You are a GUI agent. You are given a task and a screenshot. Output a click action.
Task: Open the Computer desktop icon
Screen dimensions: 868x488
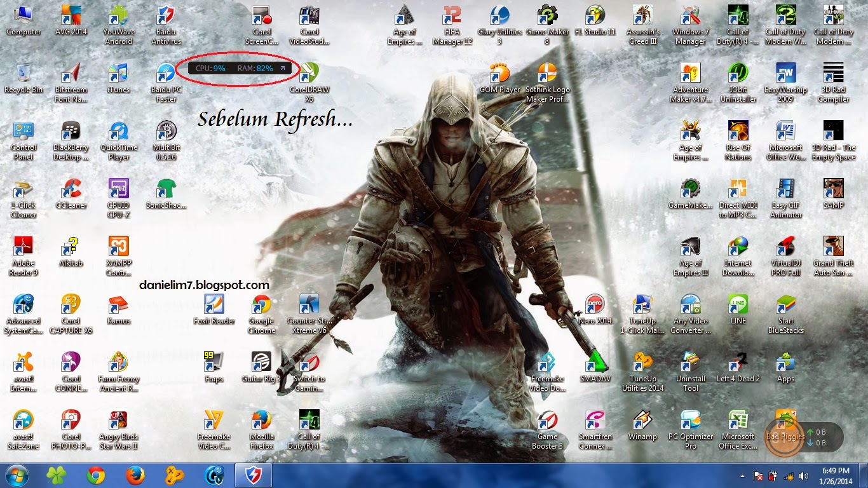[x=24, y=20]
